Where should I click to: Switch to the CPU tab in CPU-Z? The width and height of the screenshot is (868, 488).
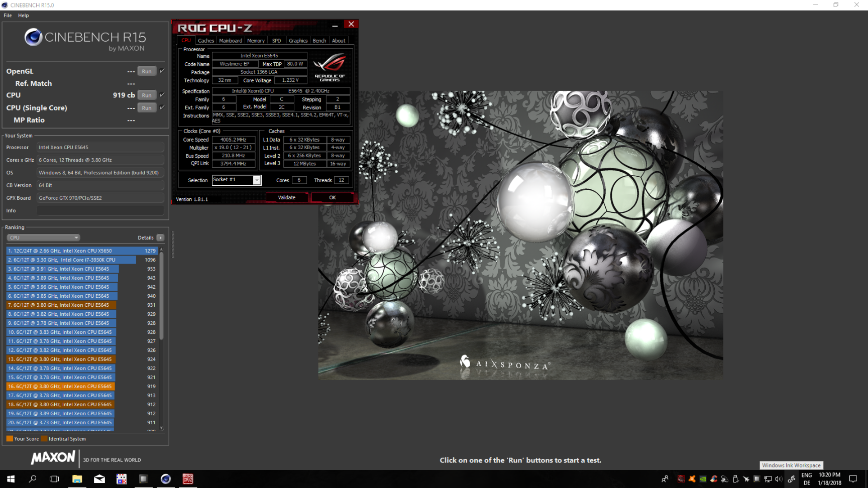[x=186, y=41]
